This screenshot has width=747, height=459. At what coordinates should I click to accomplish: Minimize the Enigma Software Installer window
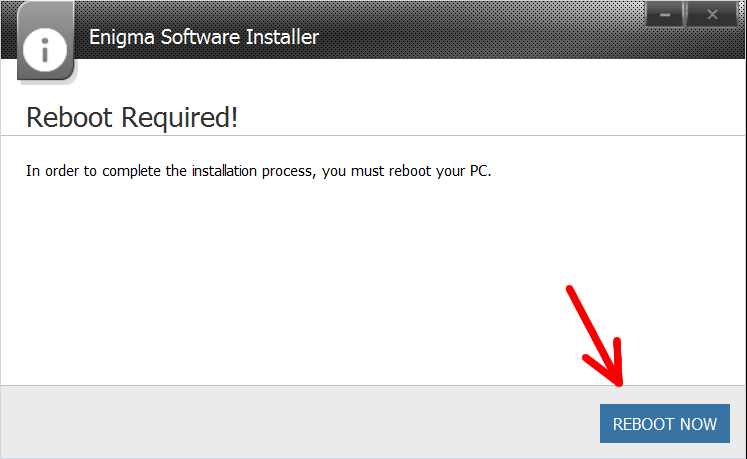(x=665, y=15)
